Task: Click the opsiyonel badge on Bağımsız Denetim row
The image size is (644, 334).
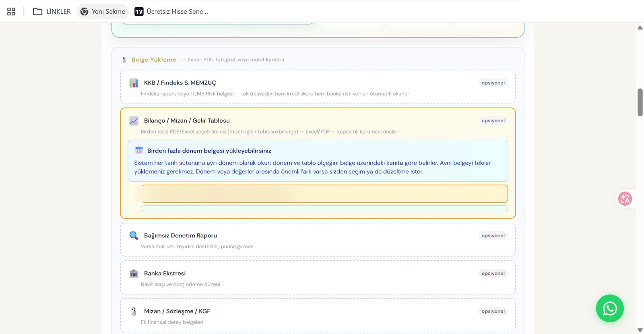Action: [493, 236]
